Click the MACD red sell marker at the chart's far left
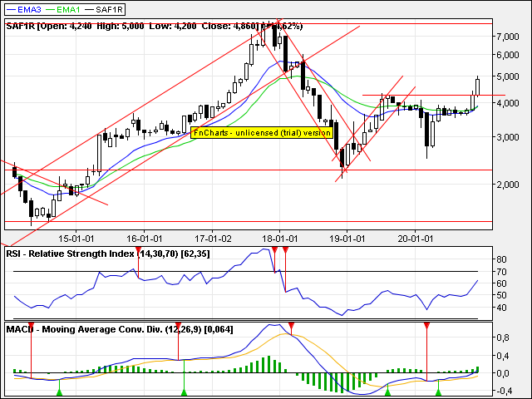Image resolution: width=532 pixels, height=399 pixels. pyautogui.click(x=31, y=327)
